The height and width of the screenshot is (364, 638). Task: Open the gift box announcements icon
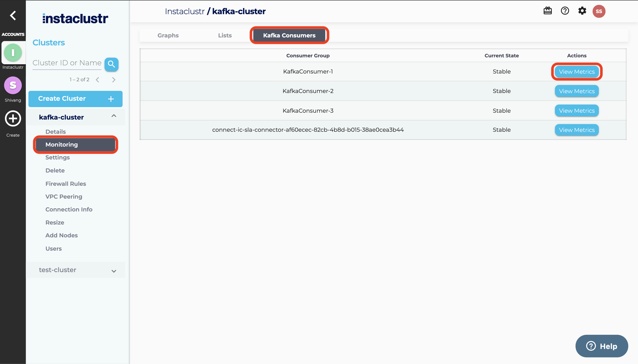[547, 11]
